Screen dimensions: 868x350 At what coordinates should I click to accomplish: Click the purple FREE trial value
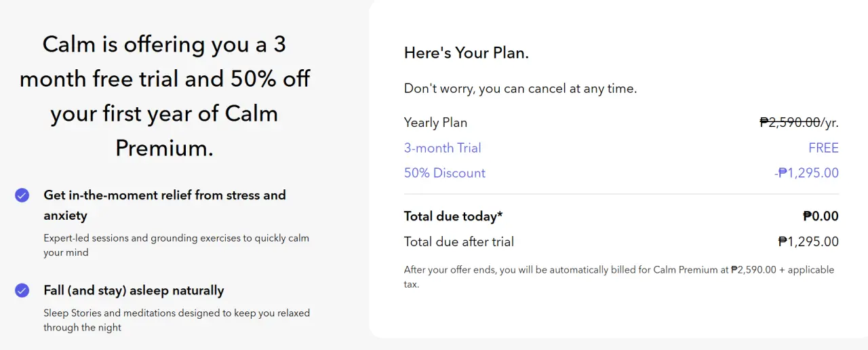pos(823,148)
